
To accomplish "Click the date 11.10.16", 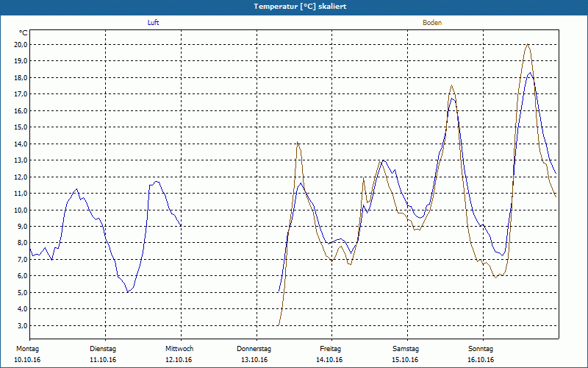I will [103, 360].
